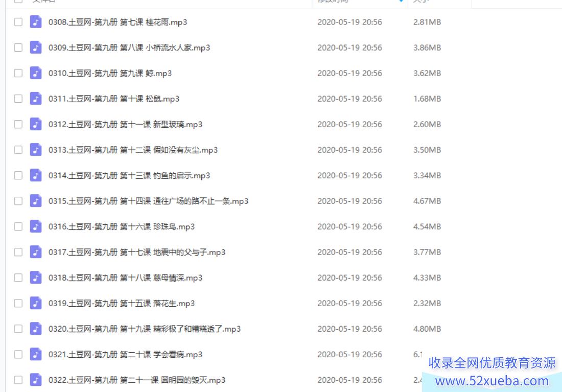This screenshot has width=562, height=392.
Task: Select the checkbox for 0311 松鼠.mp3
Action: tap(18, 99)
